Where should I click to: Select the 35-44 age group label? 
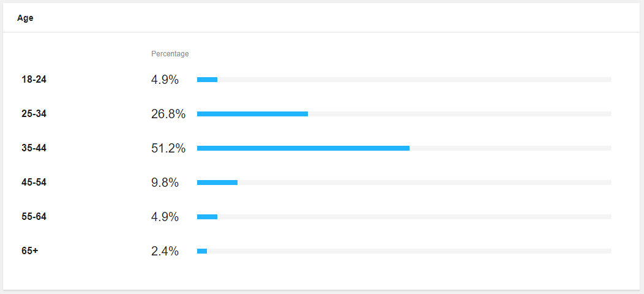pos(34,148)
